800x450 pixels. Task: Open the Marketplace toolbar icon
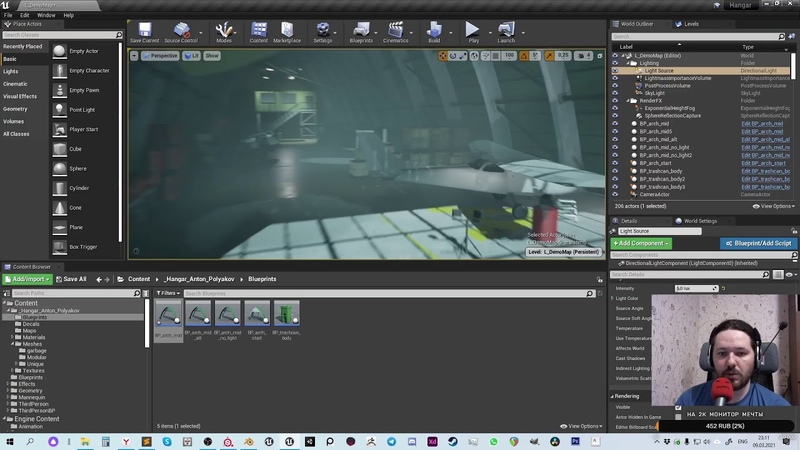[x=287, y=32]
